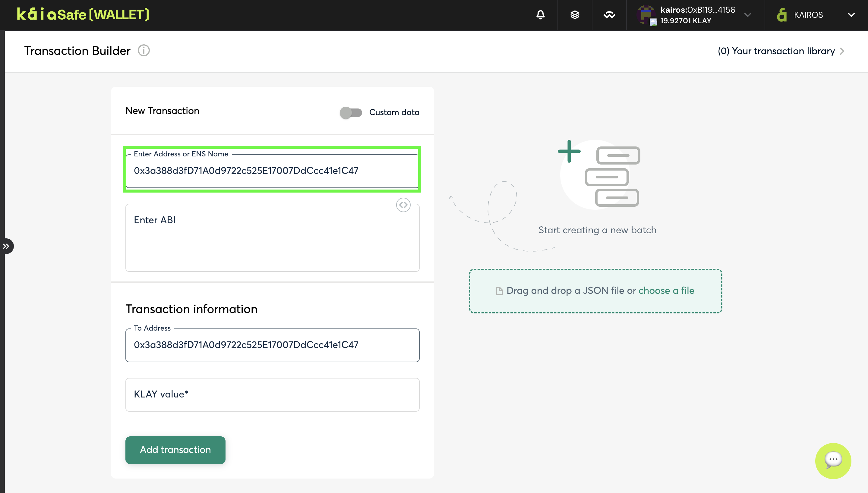Expand the sidebar with double arrow
This screenshot has height=493, width=868.
6,246
